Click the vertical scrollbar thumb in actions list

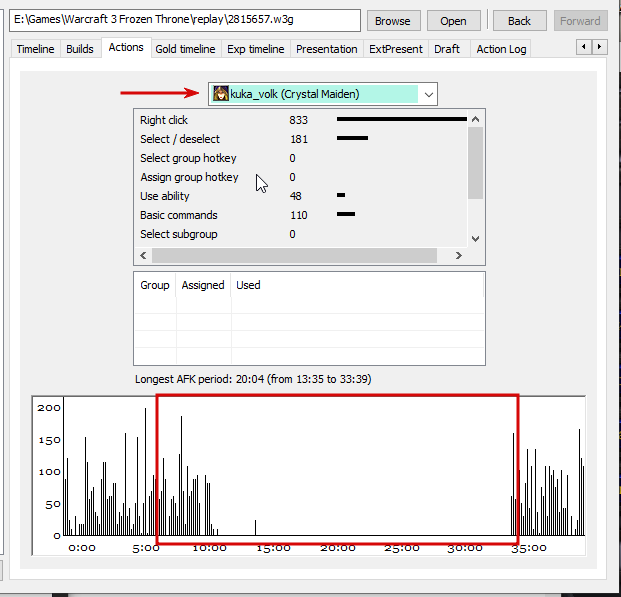click(476, 163)
